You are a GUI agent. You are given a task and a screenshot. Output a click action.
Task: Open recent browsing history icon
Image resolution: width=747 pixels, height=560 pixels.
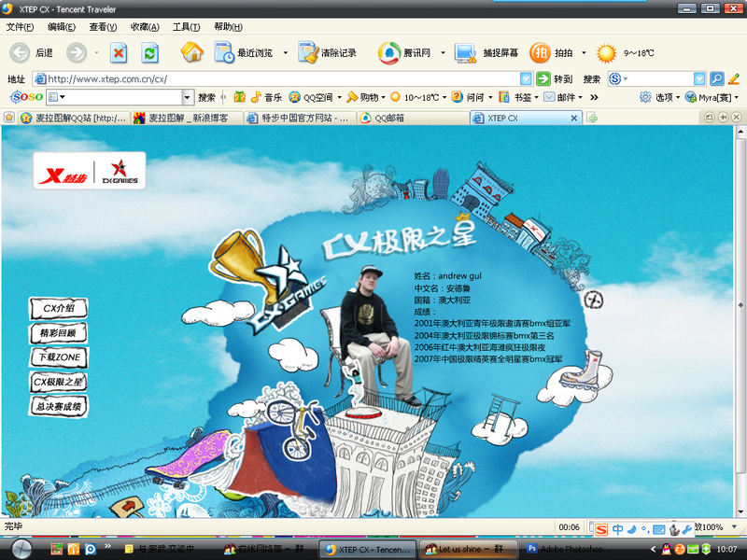click(x=223, y=52)
